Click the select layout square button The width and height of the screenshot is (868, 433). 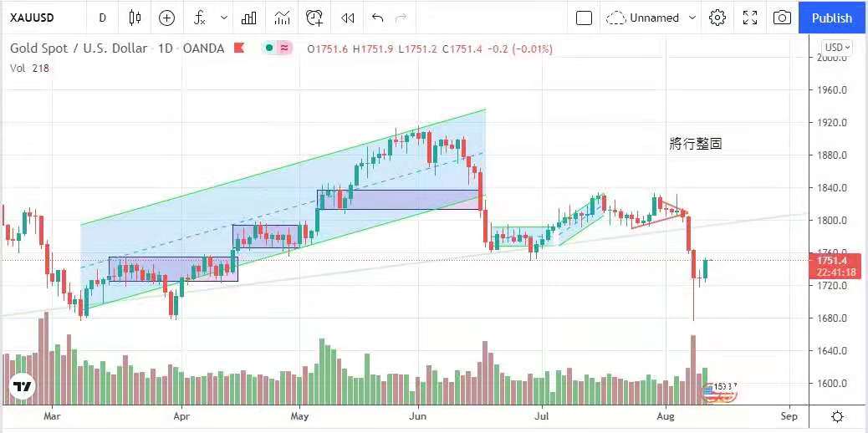click(x=585, y=18)
